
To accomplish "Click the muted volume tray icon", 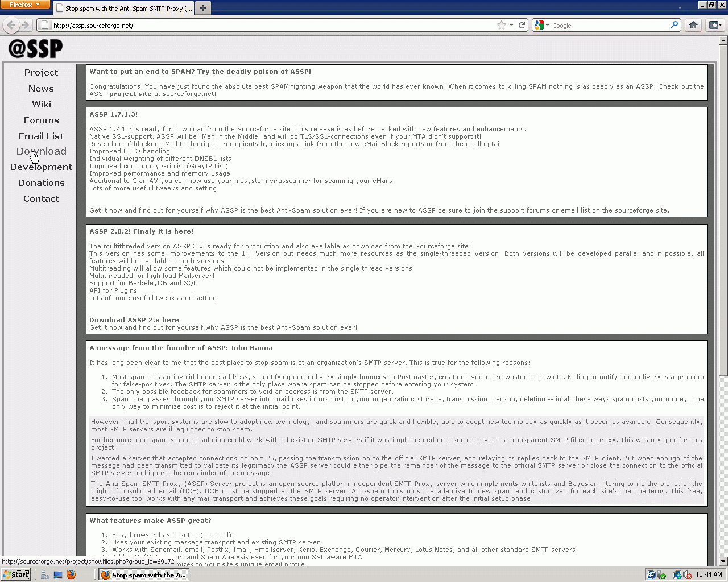I will pos(687,575).
